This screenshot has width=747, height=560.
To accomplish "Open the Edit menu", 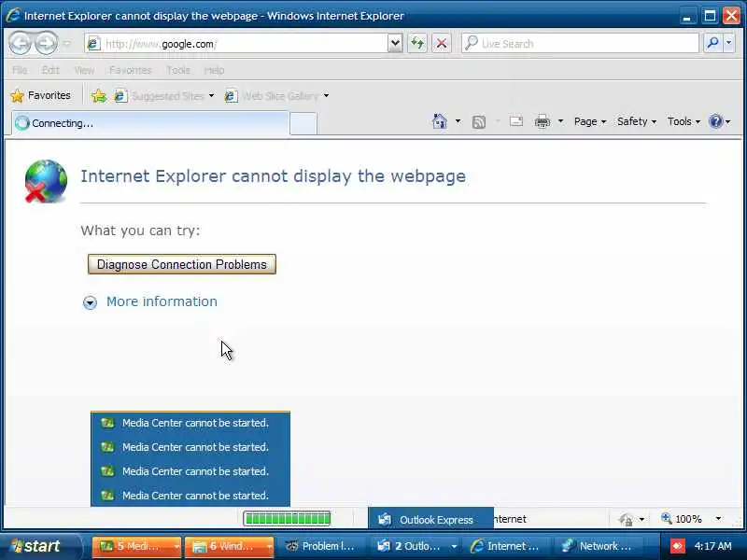I will pos(50,71).
